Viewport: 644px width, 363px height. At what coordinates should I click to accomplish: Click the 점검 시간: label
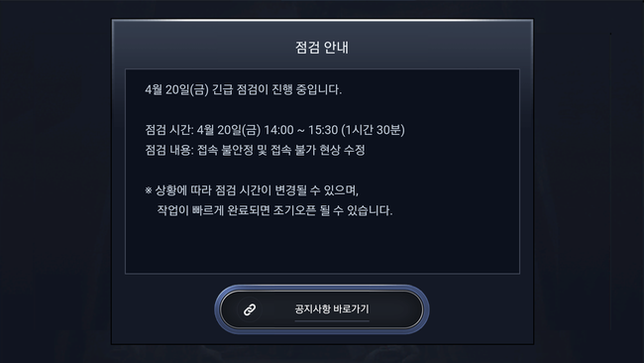tap(169, 130)
